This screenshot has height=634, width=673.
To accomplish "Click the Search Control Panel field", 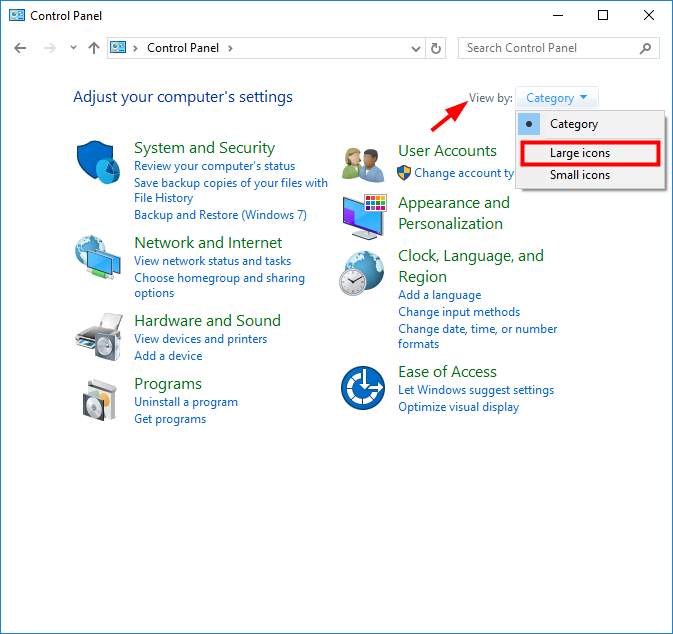I will pyautogui.click(x=548, y=48).
